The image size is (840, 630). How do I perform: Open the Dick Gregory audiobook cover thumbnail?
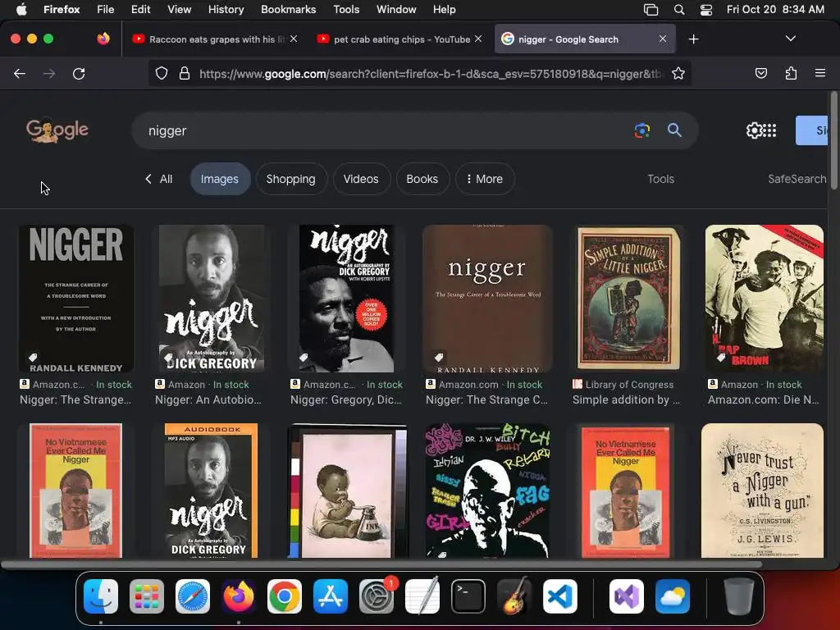point(211,491)
